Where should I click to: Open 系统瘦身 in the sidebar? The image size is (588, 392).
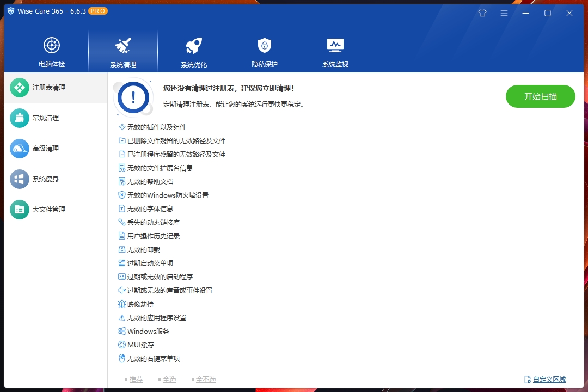56,179
